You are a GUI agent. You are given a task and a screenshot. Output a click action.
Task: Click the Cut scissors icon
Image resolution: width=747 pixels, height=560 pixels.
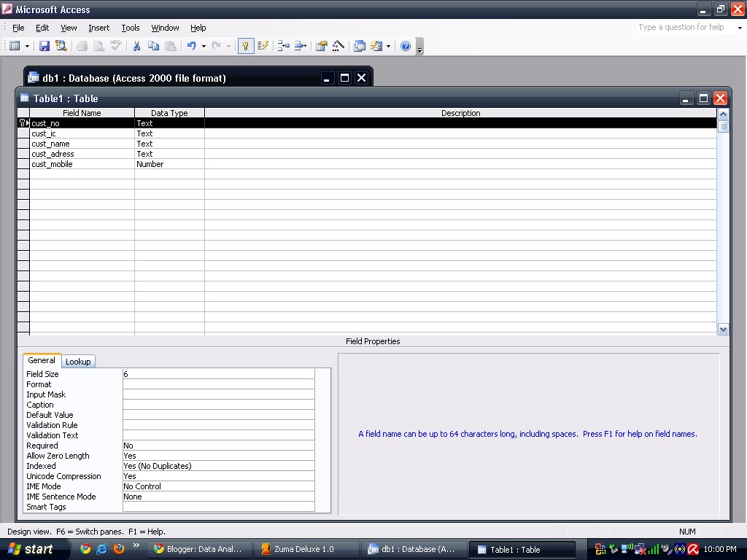click(x=136, y=46)
